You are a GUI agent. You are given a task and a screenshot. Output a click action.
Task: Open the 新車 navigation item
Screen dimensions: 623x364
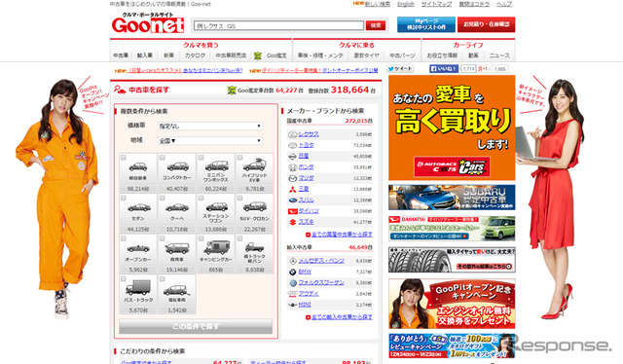[168, 55]
